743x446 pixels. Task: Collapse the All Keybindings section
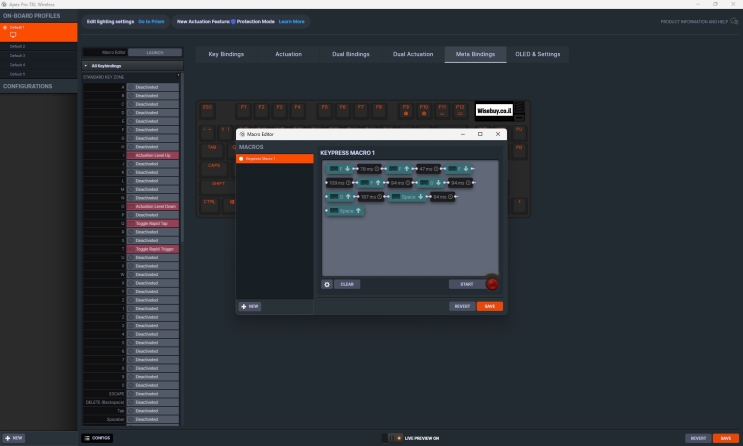[x=85, y=65]
